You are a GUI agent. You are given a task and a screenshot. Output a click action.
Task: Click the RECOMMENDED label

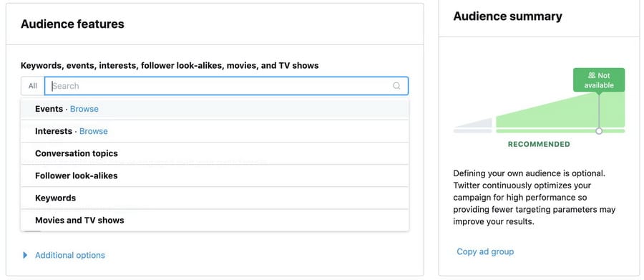[x=539, y=145]
